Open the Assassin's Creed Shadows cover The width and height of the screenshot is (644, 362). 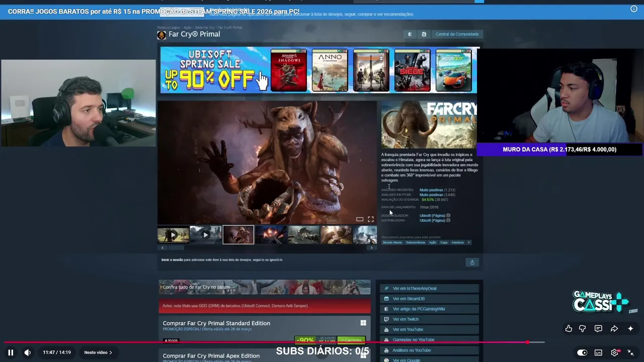(288, 70)
